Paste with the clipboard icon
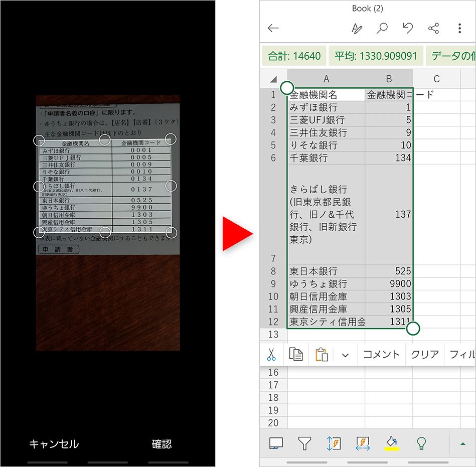Image resolution: width=476 pixels, height=467 pixels. point(322,354)
